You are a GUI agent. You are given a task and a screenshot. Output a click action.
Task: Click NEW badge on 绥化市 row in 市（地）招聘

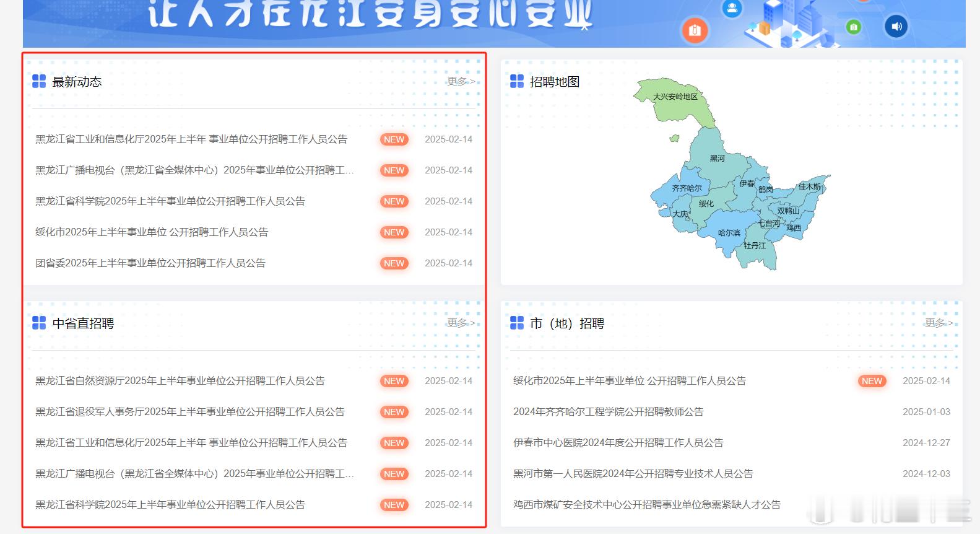pyautogui.click(x=872, y=381)
